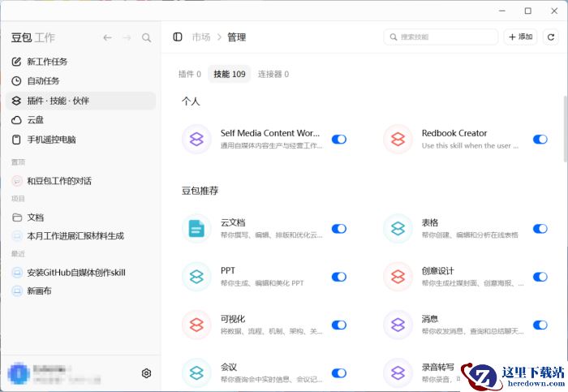This screenshot has height=392, width=568.
Task: Click the 管理 breadcrumb text
Action: point(237,37)
